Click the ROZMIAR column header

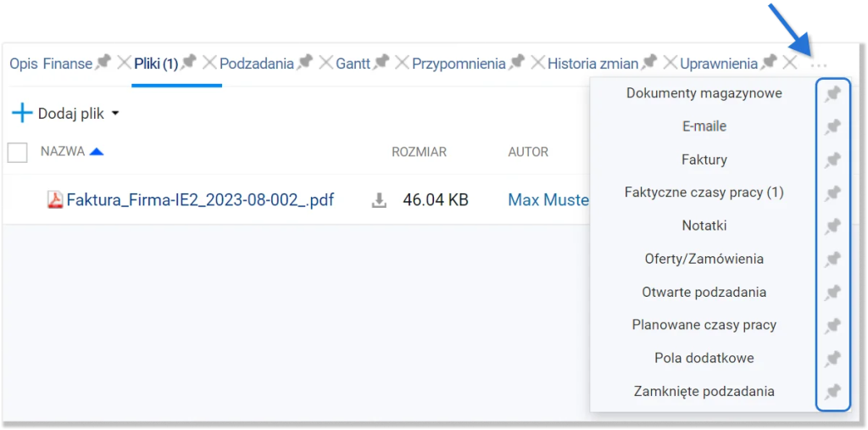coord(419,152)
